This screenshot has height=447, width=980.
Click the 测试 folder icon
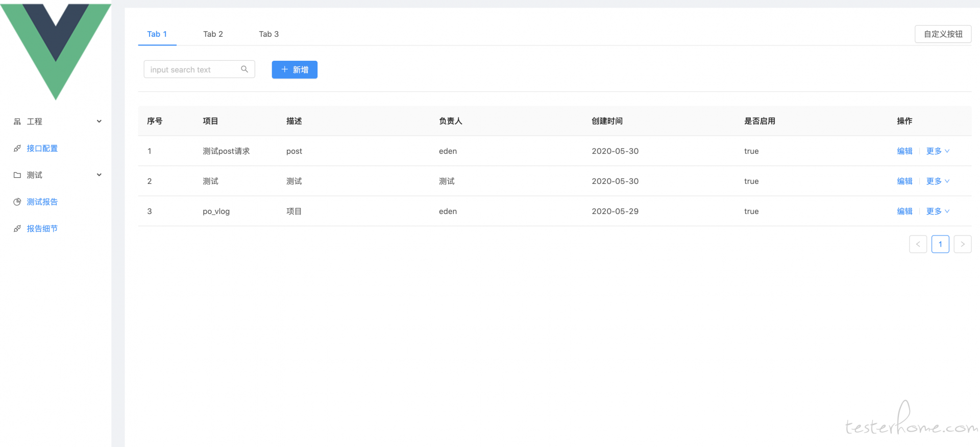(x=17, y=175)
